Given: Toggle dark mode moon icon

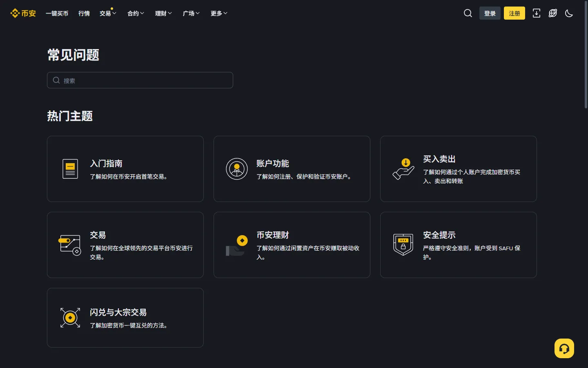Looking at the screenshot, I should 569,13.
